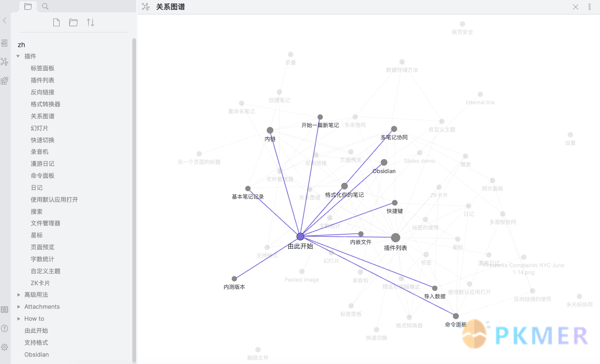Screen dimensions: 600x364
Task: Switch to the file explorer tab
Action: point(28,7)
